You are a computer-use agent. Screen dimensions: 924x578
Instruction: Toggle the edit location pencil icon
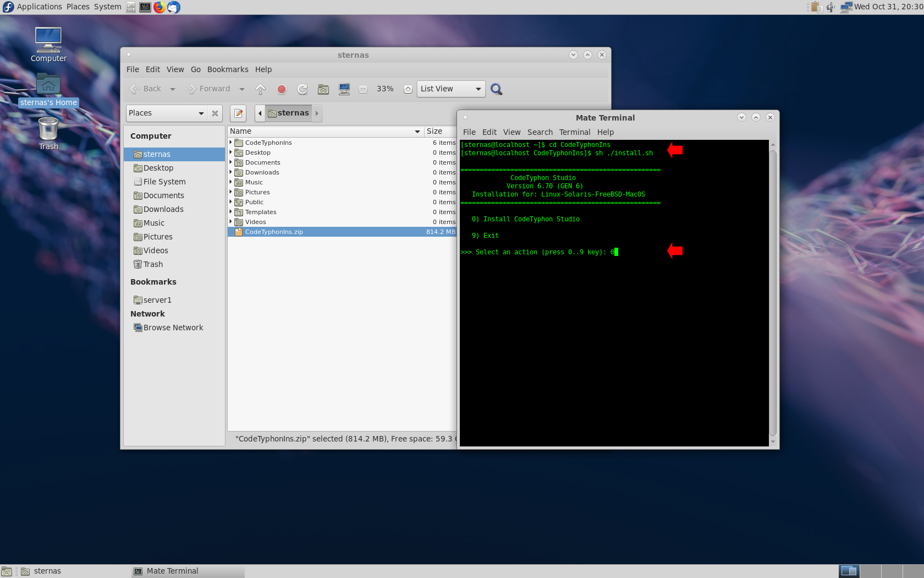tap(238, 113)
